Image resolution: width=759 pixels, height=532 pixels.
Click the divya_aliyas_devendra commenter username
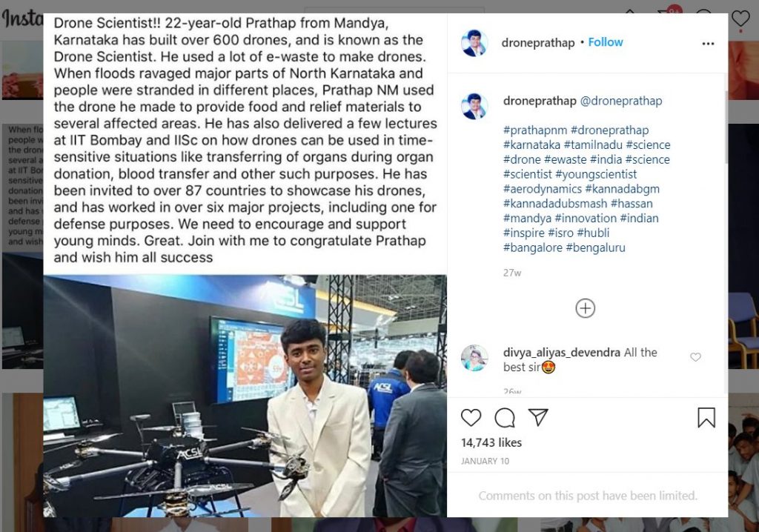point(562,353)
